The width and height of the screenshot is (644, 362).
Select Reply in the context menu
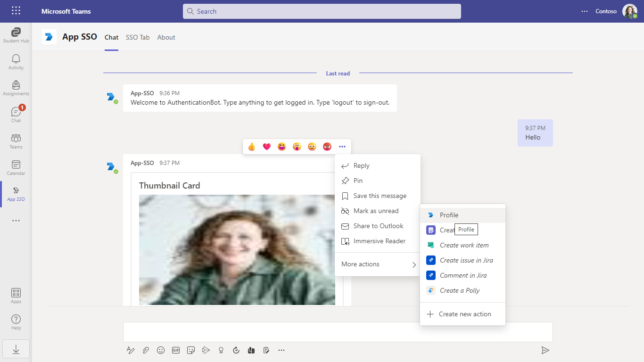[x=378, y=165]
